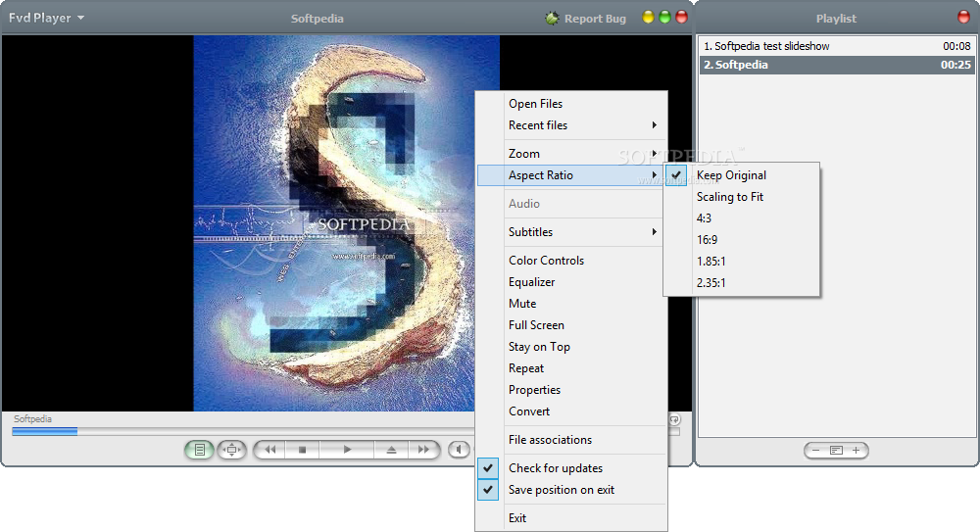Disable Save position on exit
980x532 pixels.
coord(571,490)
